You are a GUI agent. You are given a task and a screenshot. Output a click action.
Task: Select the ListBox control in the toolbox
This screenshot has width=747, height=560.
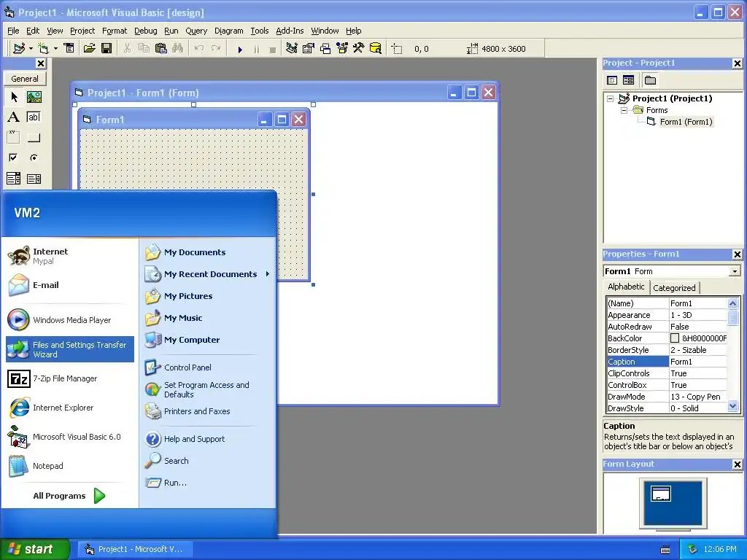tap(34, 179)
